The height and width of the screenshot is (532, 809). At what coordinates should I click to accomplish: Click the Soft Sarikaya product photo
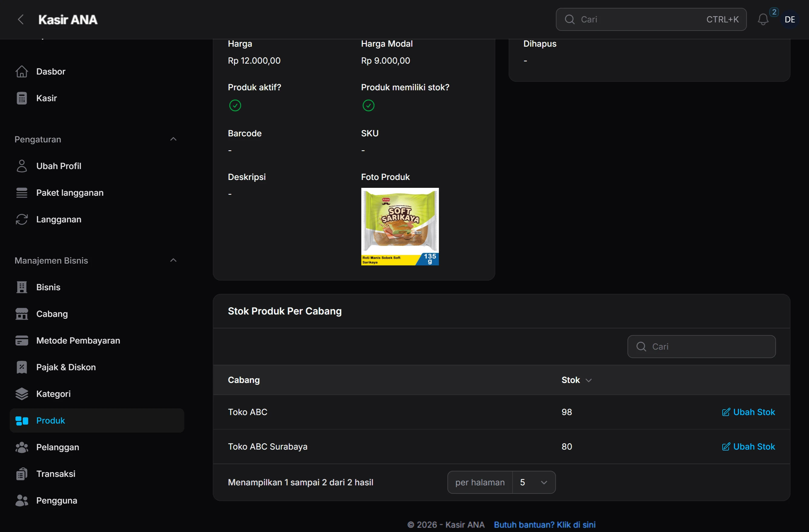pyautogui.click(x=400, y=226)
